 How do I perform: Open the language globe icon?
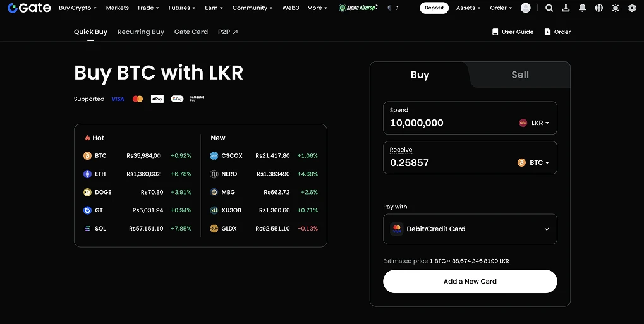click(599, 8)
